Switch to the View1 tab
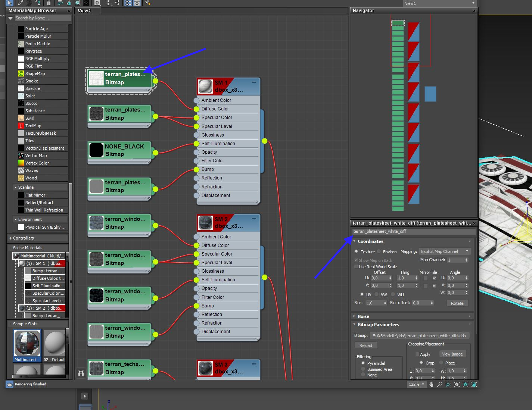The height and width of the screenshot is (410, 532). coord(84,11)
